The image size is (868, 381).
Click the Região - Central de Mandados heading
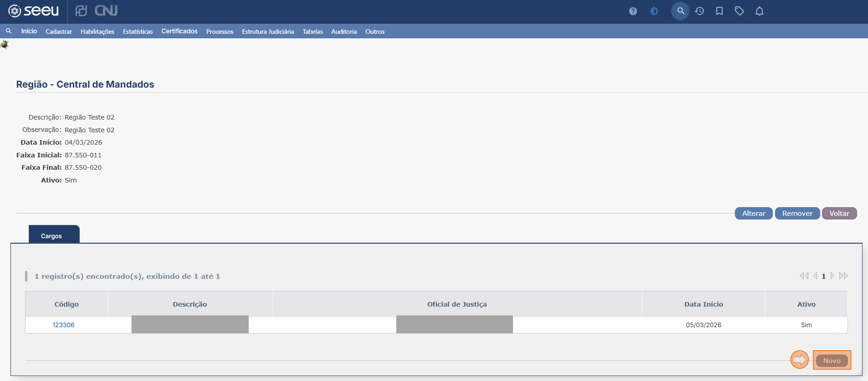[x=85, y=84]
